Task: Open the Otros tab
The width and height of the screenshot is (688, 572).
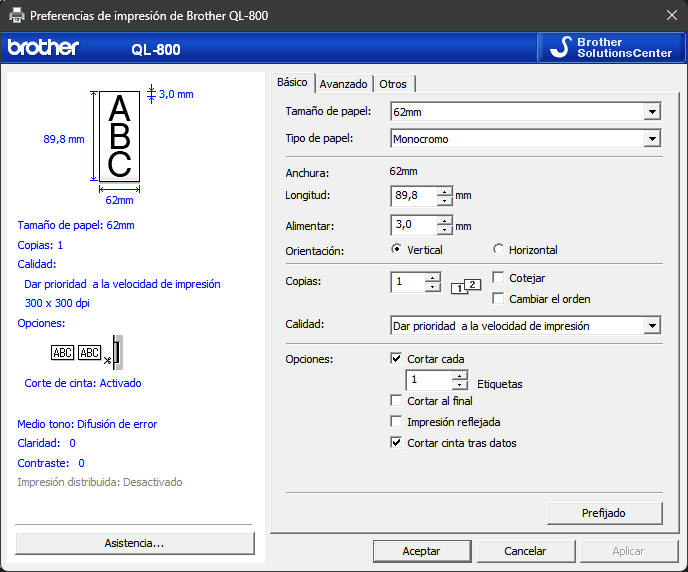Action: [x=393, y=84]
